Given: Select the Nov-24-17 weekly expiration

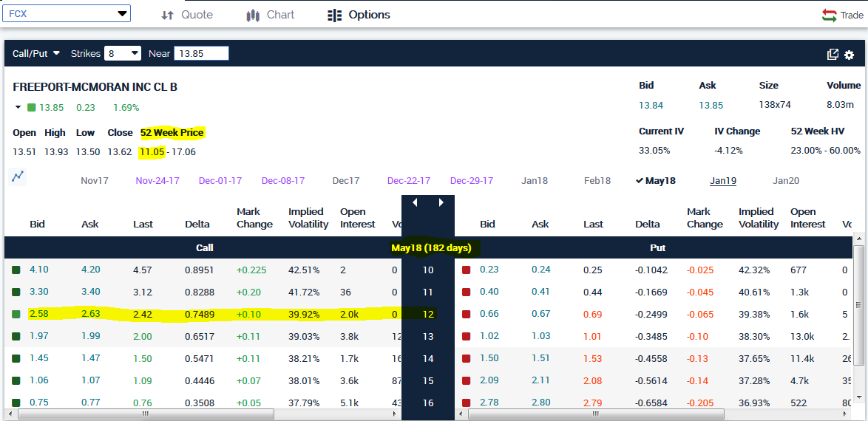Looking at the screenshot, I should point(157,181).
